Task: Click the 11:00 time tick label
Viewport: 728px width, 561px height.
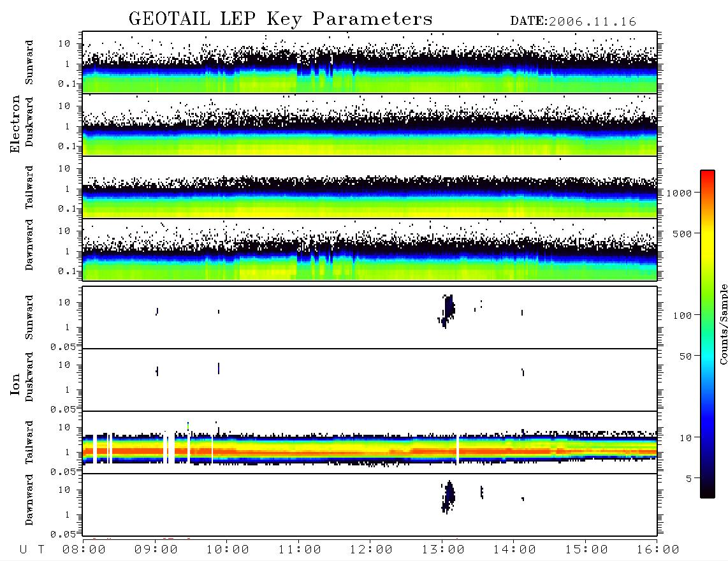Action: coord(300,550)
